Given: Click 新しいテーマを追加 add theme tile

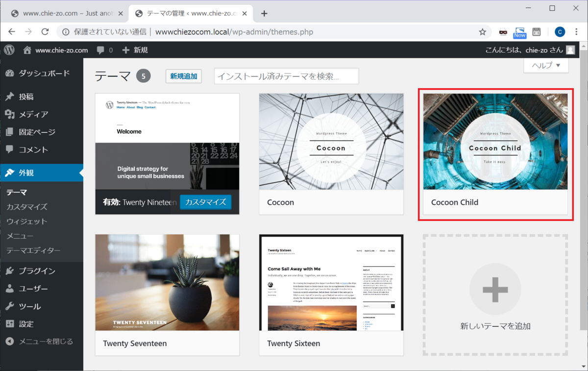Looking at the screenshot, I should [x=495, y=295].
